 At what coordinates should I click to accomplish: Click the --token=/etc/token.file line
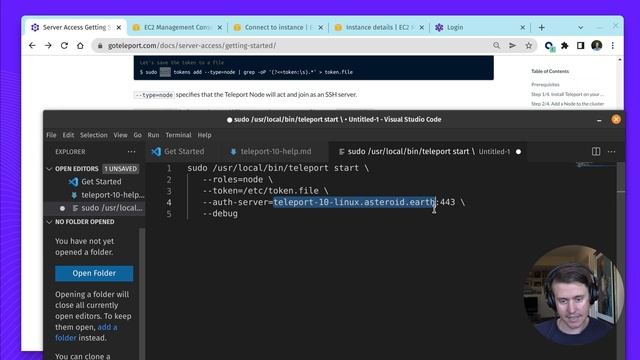[x=265, y=191]
